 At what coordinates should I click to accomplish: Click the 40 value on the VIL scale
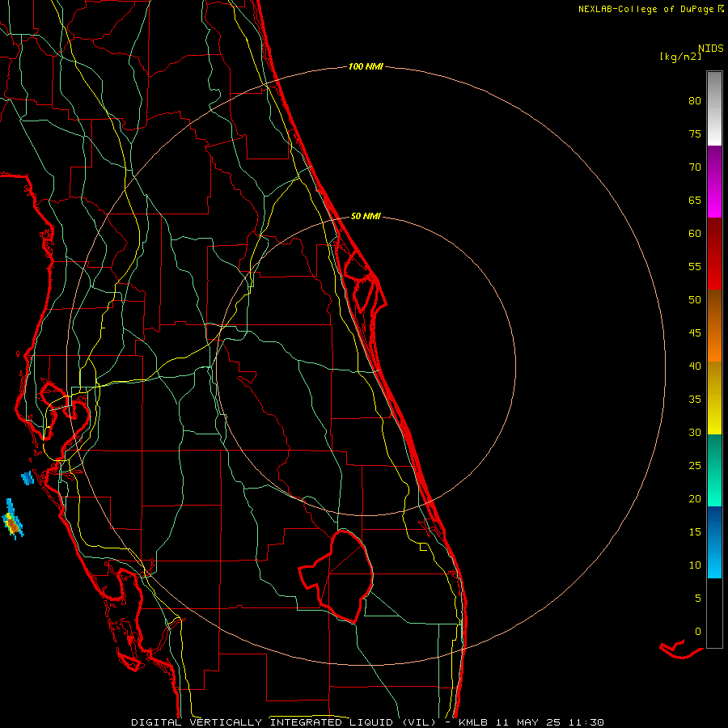pyautogui.click(x=695, y=366)
